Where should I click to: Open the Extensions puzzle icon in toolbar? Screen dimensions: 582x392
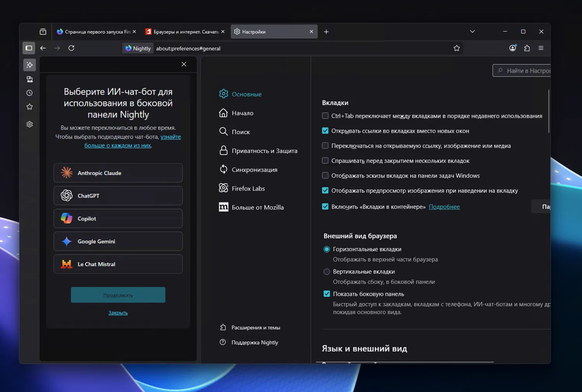(x=527, y=48)
